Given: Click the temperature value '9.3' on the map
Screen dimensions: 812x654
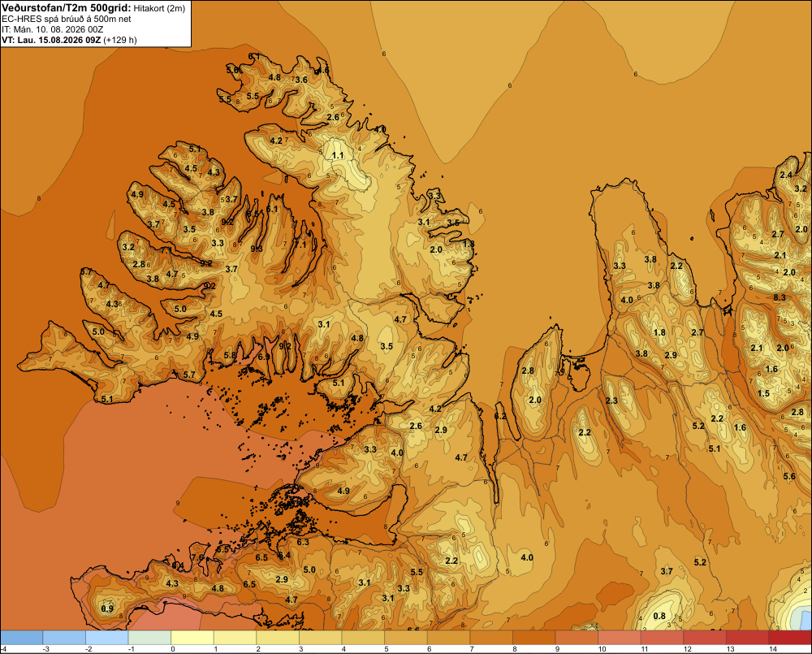Looking at the screenshot, I should (257, 249).
